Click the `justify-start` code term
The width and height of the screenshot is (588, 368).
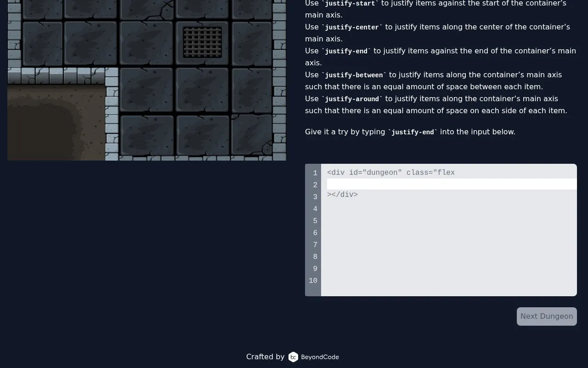350,4
